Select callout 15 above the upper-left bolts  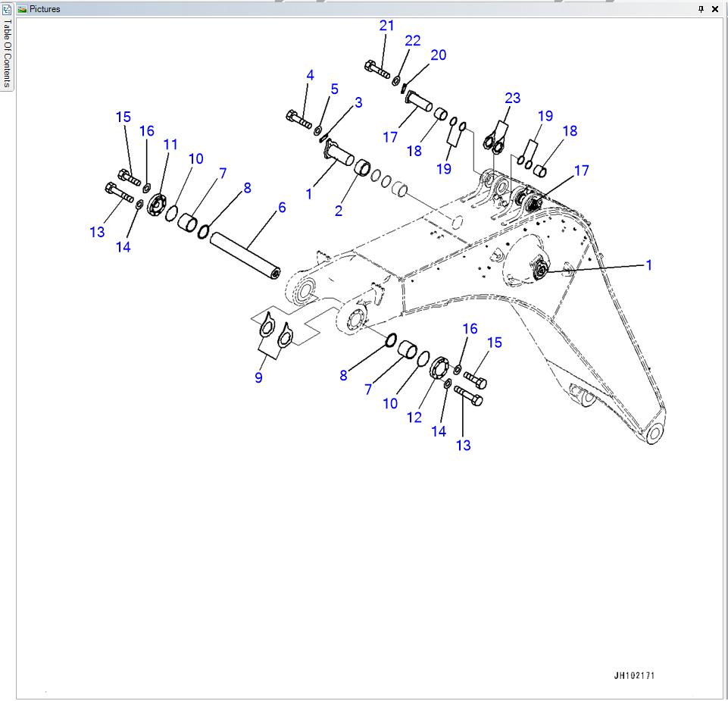pos(123,117)
